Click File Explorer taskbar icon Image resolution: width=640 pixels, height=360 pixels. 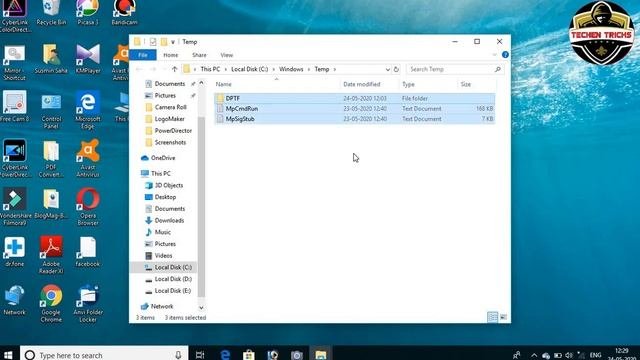click(321, 355)
